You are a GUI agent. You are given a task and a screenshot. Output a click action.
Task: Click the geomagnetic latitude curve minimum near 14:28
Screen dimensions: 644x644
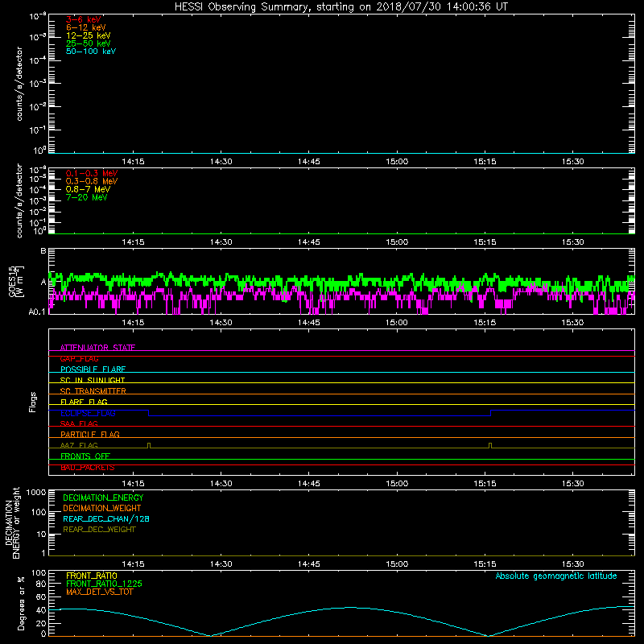[210, 635]
